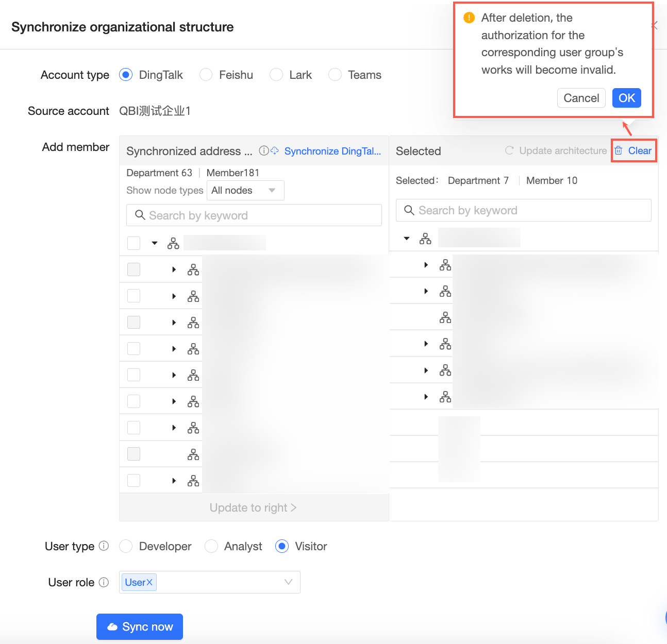Viewport: 667px width, 644px height.
Task: Choose Analyst user type
Action: click(x=211, y=546)
